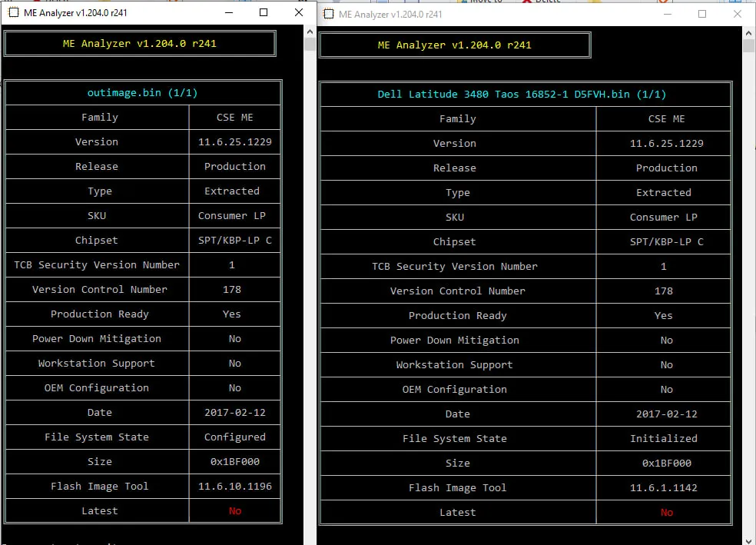The width and height of the screenshot is (756, 545).
Task: Click scroll-up arrow in left window scrollbar
Action: click(x=310, y=32)
